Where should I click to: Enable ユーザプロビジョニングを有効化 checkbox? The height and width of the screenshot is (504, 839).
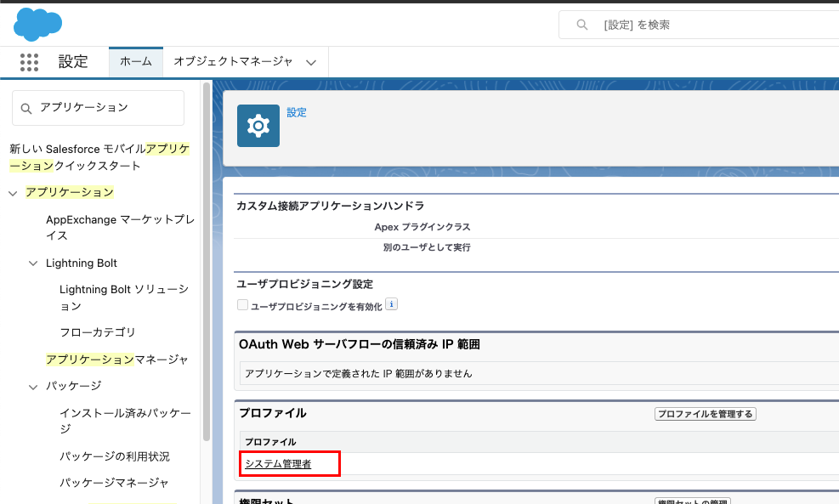click(x=243, y=305)
